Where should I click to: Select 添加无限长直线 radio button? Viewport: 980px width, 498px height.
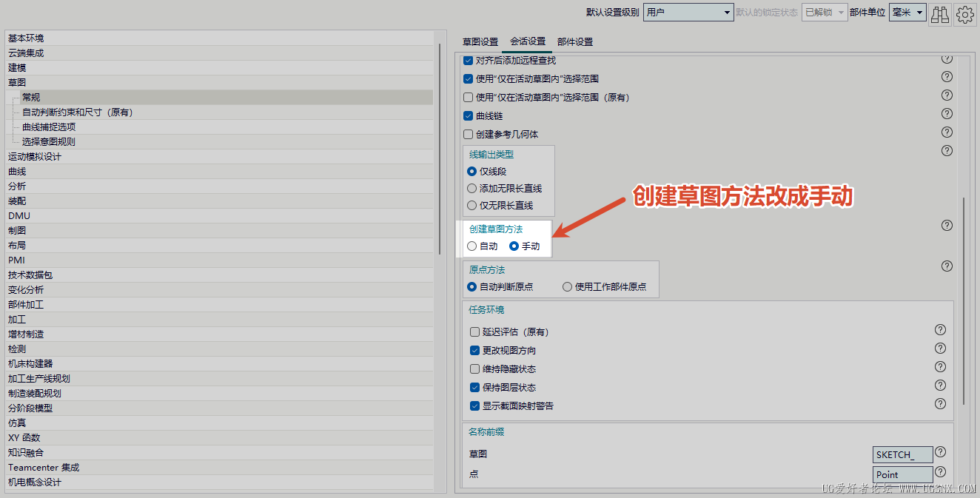[471, 188]
